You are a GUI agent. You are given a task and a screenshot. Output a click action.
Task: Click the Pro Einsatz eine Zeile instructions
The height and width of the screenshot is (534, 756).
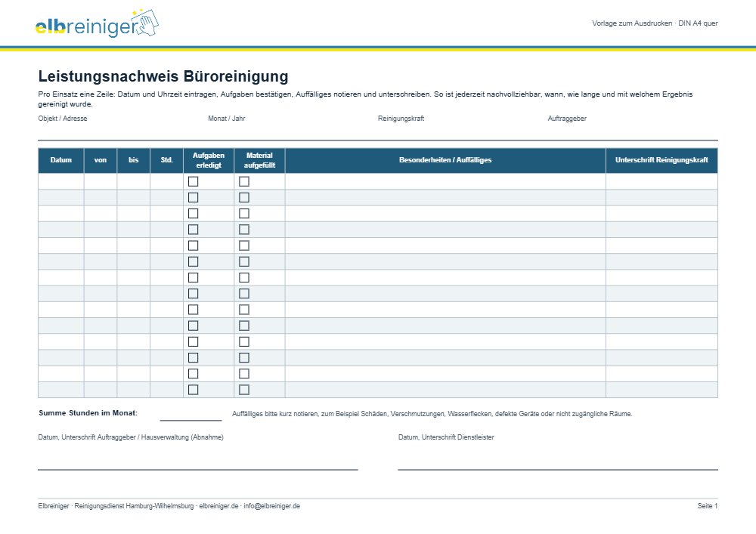coord(365,99)
